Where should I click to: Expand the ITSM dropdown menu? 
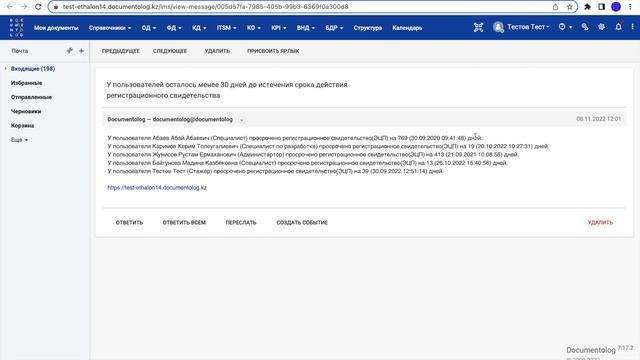click(x=227, y=28)
